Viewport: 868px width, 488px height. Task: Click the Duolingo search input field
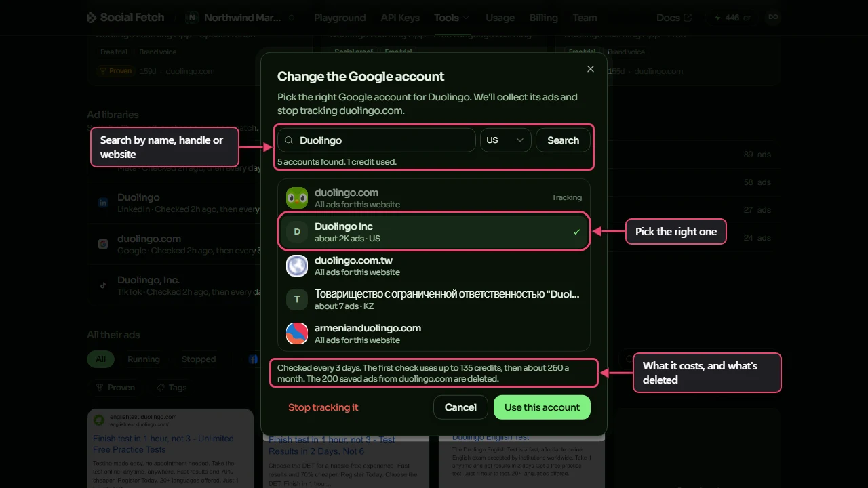click(376, 140)
